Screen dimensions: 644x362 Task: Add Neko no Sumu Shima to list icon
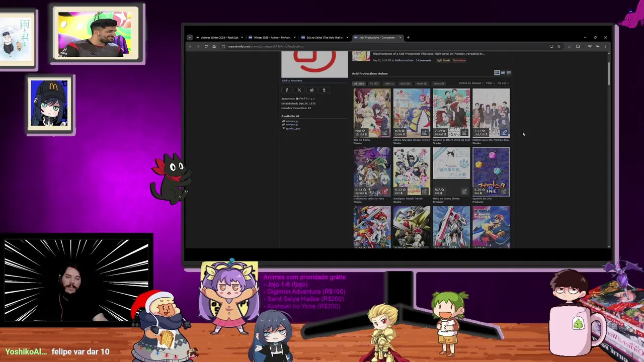point(464,191)
